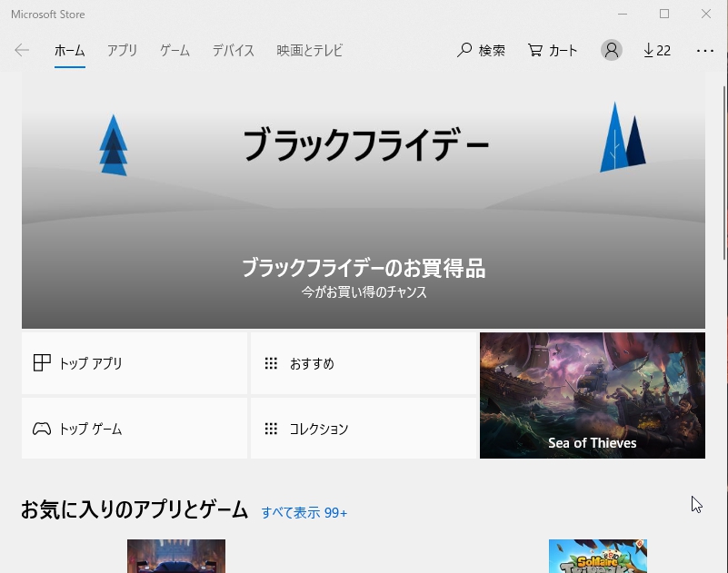Switch to the デバイス tab

[234, 51]
